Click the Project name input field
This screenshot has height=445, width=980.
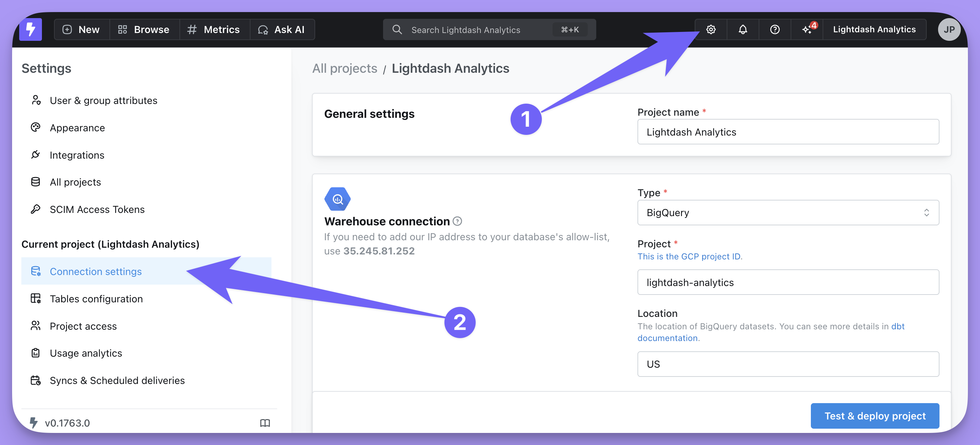click(x=788, y=132)
